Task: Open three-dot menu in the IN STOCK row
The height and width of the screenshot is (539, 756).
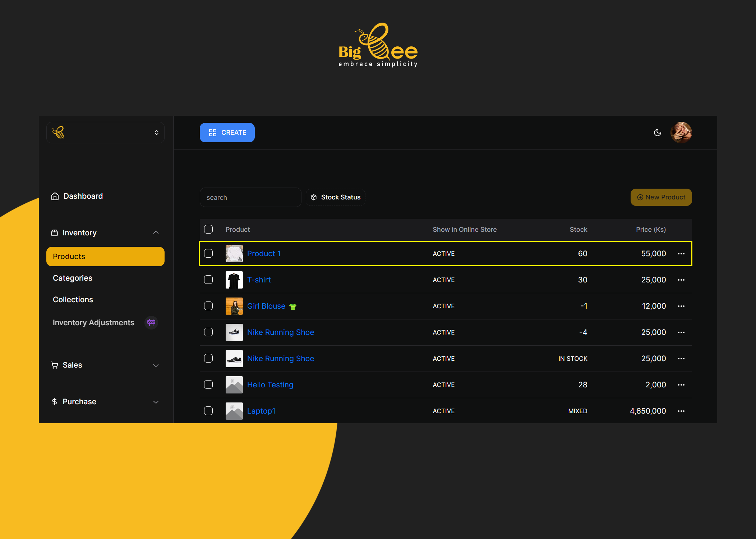Action: click(681, 359)
